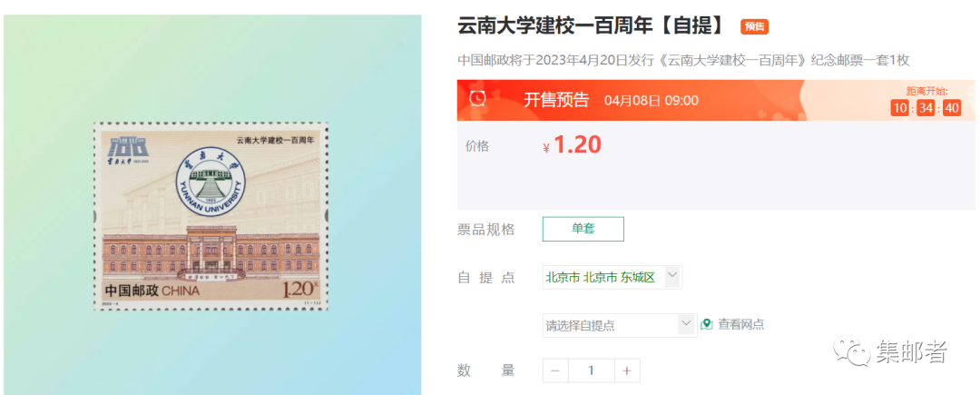Click the orange 预售 badge
980x395 pixels.
point(754,27)
